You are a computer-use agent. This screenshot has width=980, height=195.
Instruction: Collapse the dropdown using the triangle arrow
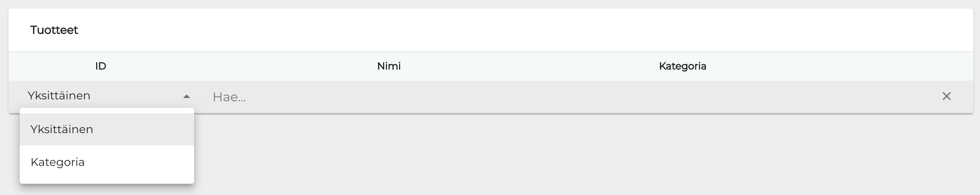click(x=187, y=97)
